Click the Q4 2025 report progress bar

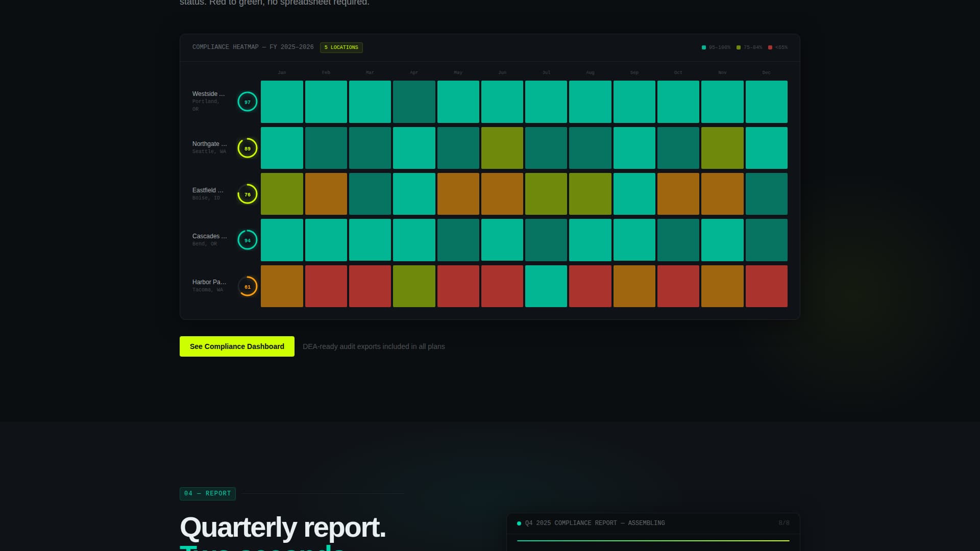(653, 540)
